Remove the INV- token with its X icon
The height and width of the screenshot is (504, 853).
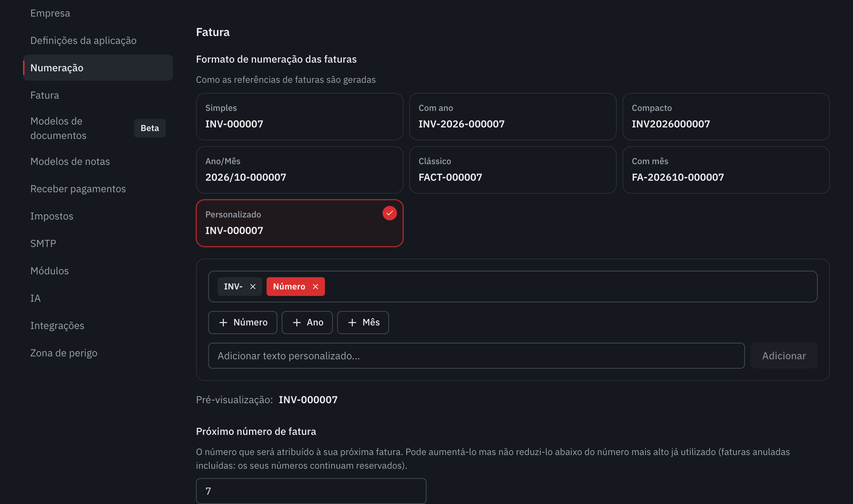253,287
